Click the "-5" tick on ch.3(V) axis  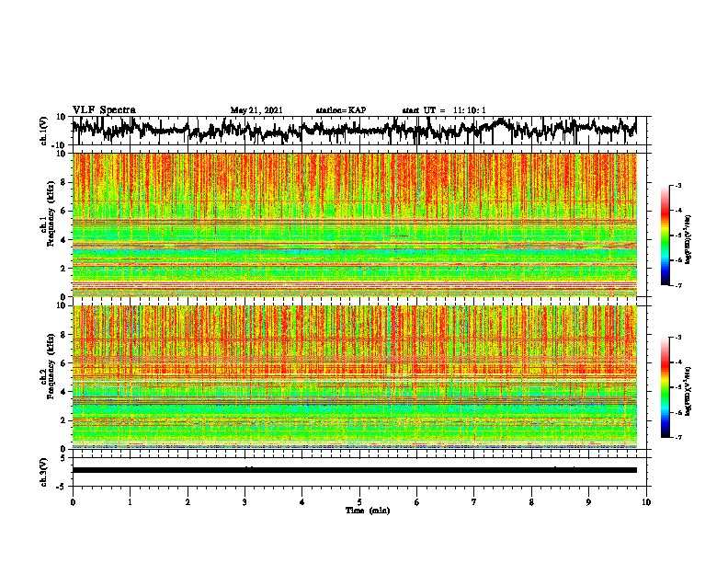pos(62,487)
